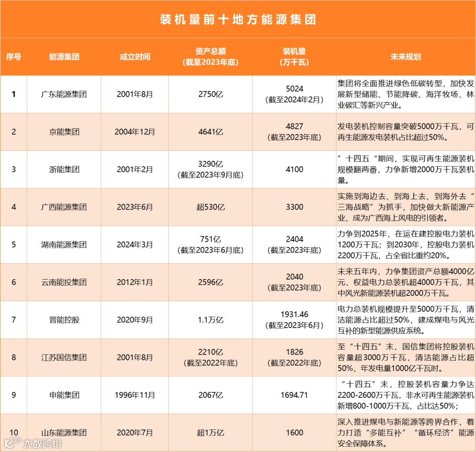Click the 2596亿 assets cell

tap(211, 282)
